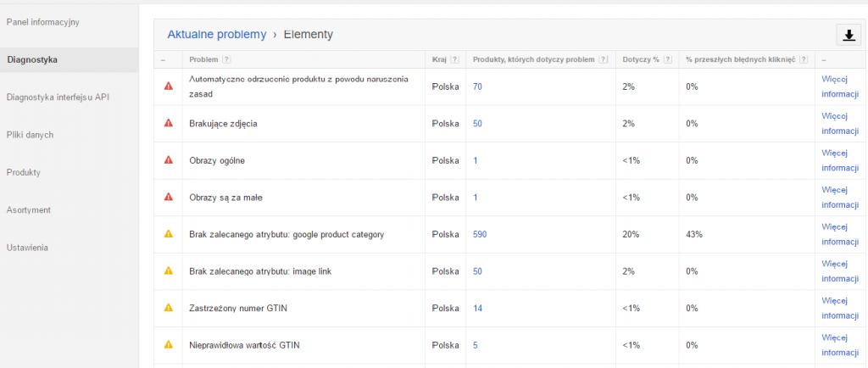Screen dimensions: 868x368
Task: Click yellow warning icon for 'Zastrzeżony numer GTIN'
Action: tap(169, 307)
